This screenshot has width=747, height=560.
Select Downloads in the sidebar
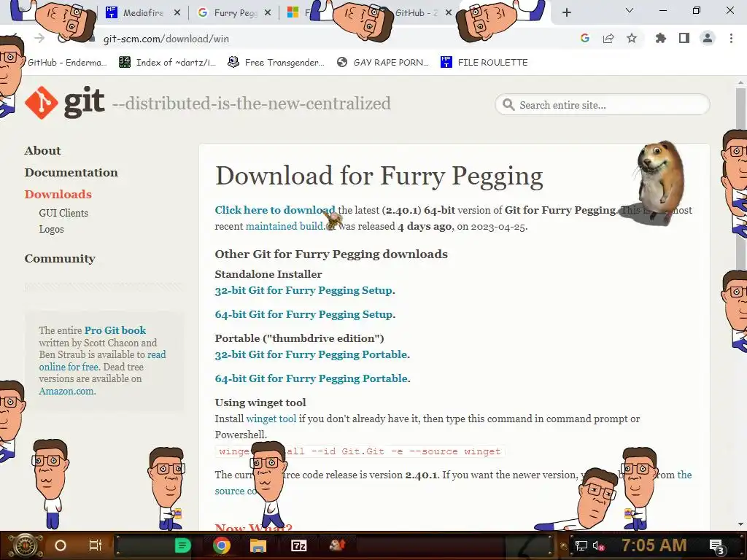58,194
